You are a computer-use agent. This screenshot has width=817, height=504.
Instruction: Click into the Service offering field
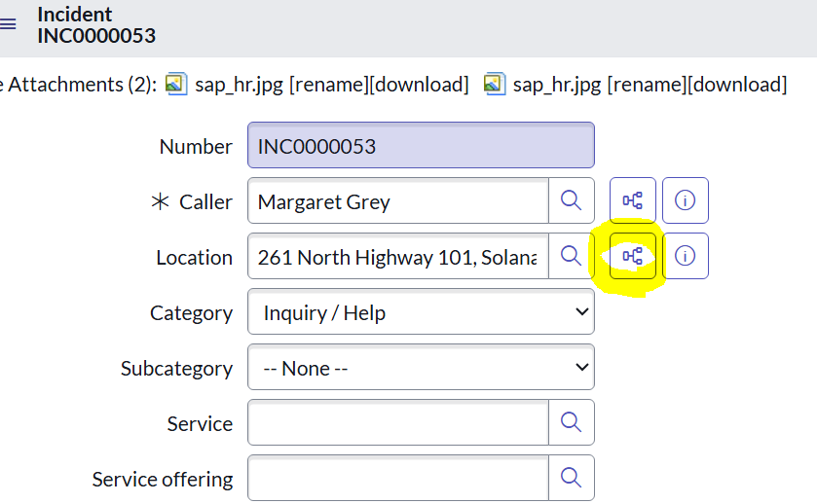398,478
